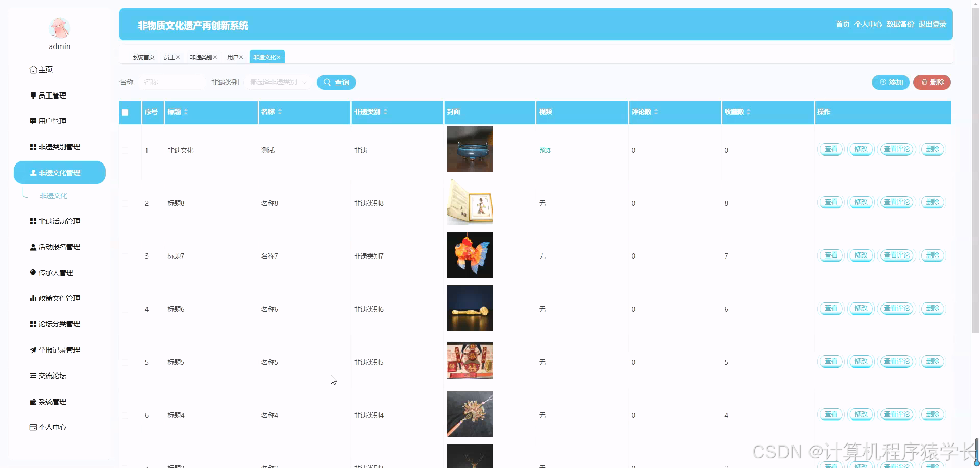Click 查看 for 非遗文化 row

pyautogui.click(x=831, y=149)
